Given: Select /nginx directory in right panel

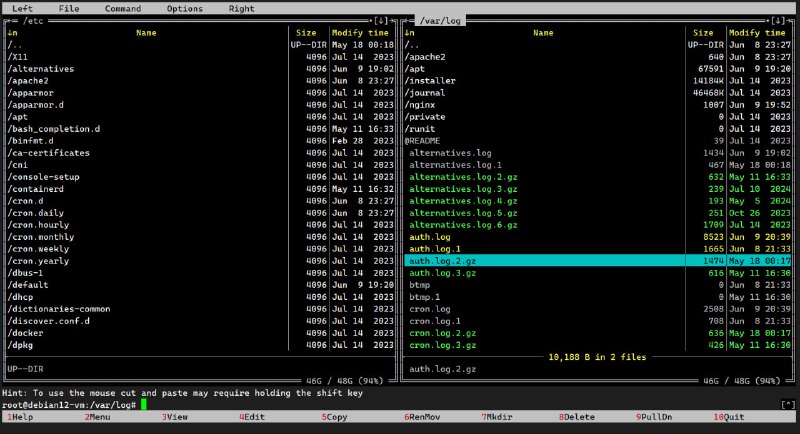Looking at the screenshot, I should click(544, 105).
